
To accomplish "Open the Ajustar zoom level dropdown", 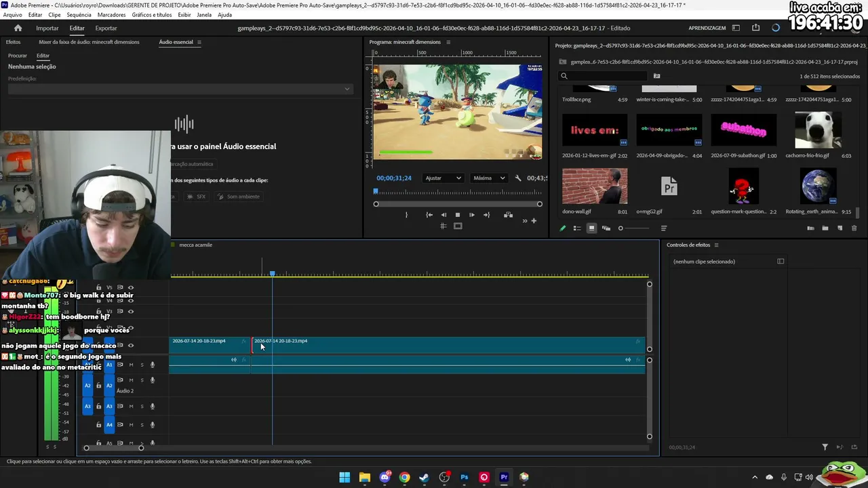I will tap(443, 178).
